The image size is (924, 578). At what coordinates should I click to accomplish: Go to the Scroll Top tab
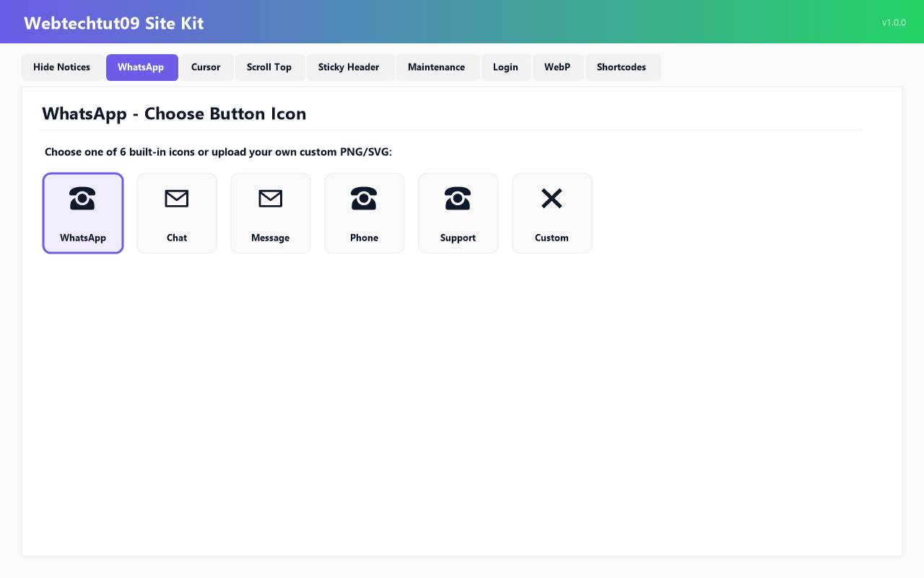269,67
